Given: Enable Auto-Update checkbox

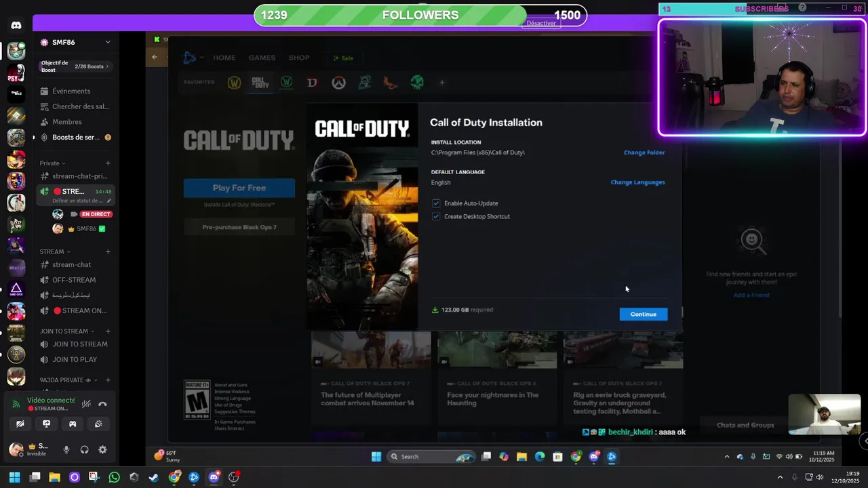Looking at the screenshot, I should coord(436,203).
